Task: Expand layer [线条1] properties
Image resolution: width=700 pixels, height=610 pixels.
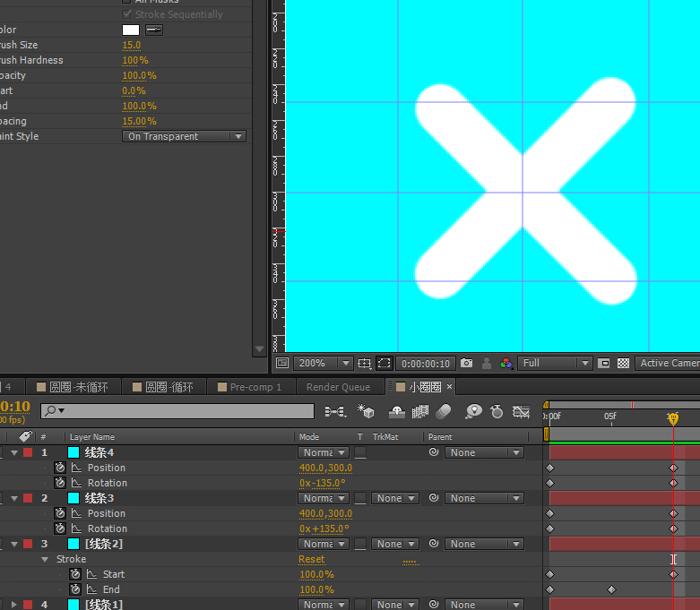Action: 14,605
